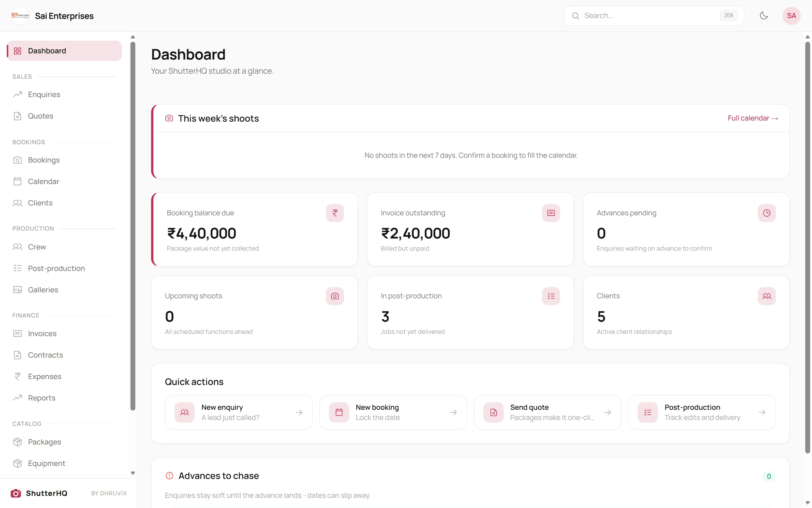Click the Full calendar link
The height and width of the screenshot is (508, 812).
[753, 118]
